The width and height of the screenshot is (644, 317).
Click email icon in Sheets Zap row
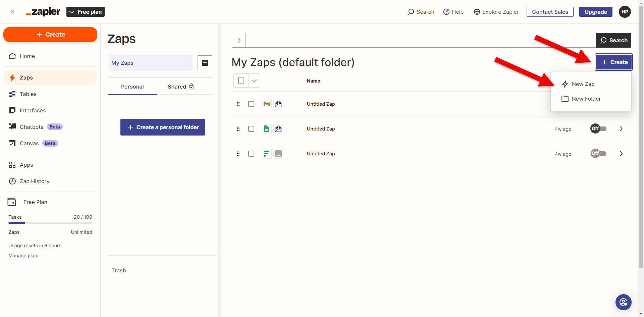(278, 129)
